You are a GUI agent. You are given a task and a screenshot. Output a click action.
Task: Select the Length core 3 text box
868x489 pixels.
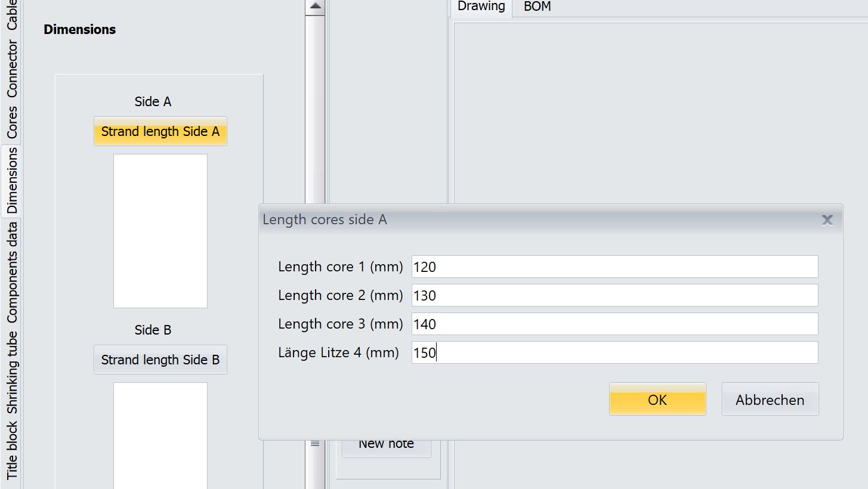[x=614, y=324]
